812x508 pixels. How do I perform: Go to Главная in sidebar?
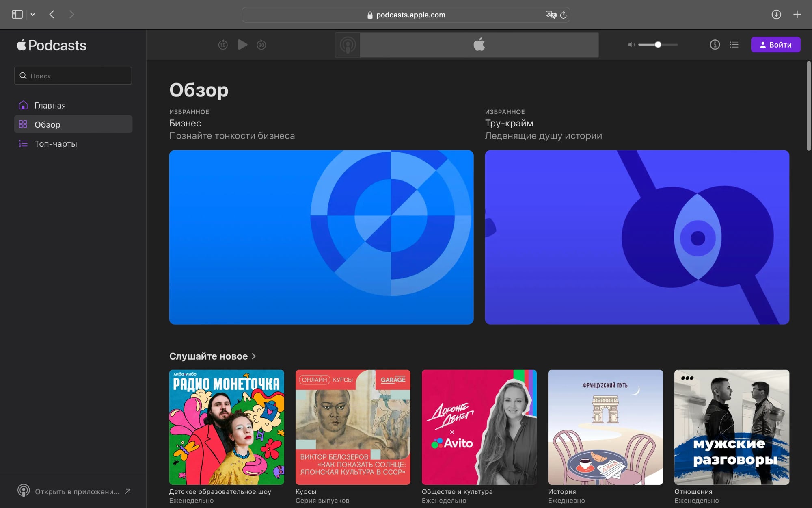[x=50, y=105]
